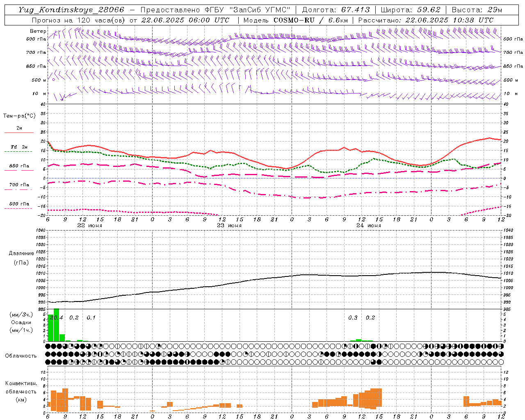Click 'Рассчитано: 22.06.2025 10:38 UTC' text
Screen dimensions: 525x420
click(x=426, y=20)
